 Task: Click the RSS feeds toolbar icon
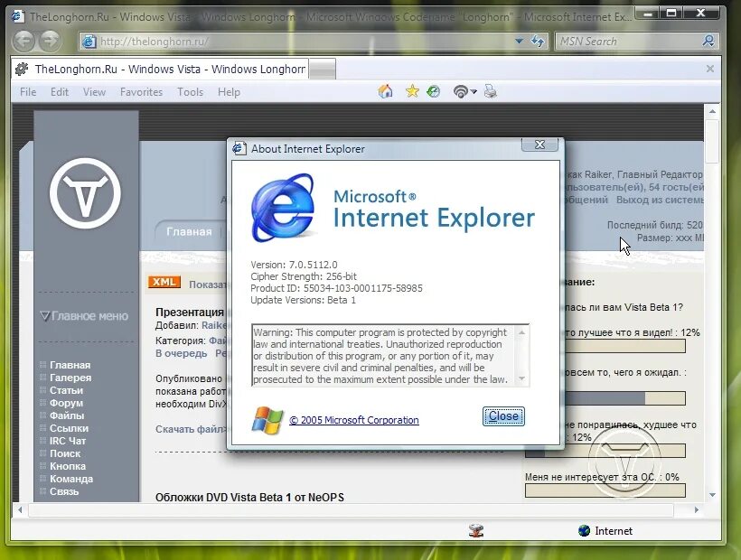tap(460, 91)
